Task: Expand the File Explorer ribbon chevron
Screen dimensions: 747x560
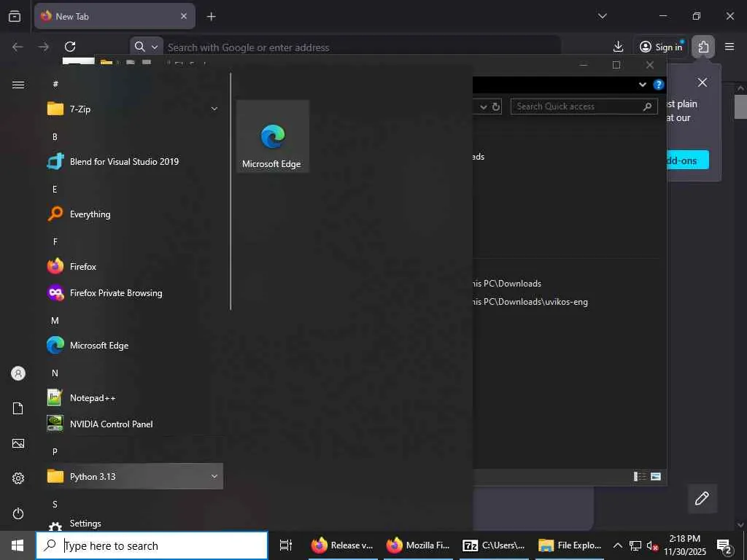Action: pos(642,85)
